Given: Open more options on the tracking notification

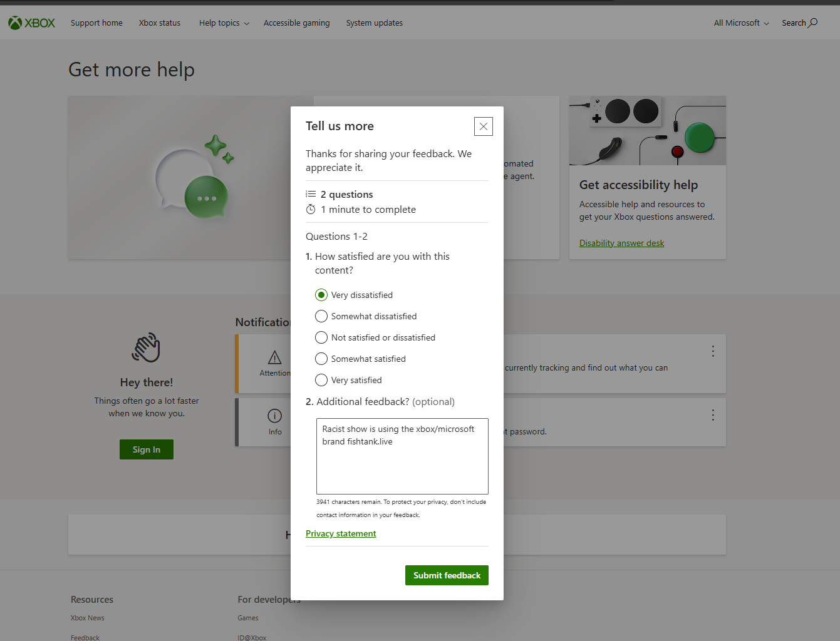Looking at the screenshot, I should (x=713, y=351).
